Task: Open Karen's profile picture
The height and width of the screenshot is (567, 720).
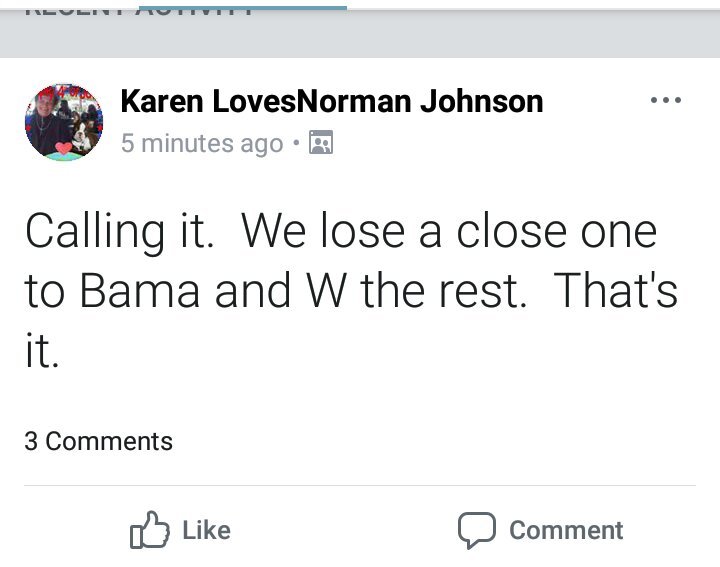Action: coord(64,122)
